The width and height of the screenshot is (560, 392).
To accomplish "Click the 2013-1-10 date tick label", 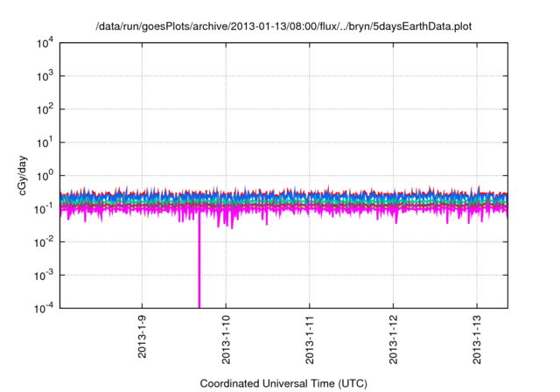I will (x=226, y=339).
